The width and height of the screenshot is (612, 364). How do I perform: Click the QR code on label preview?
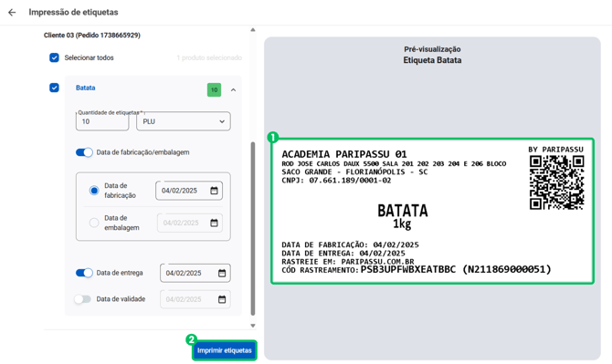pos(556,182)
